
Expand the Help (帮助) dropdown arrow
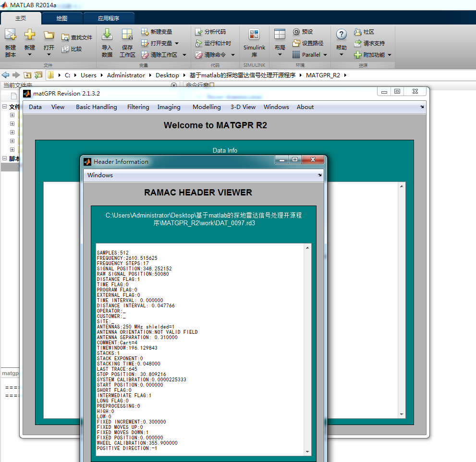(341, 55)
